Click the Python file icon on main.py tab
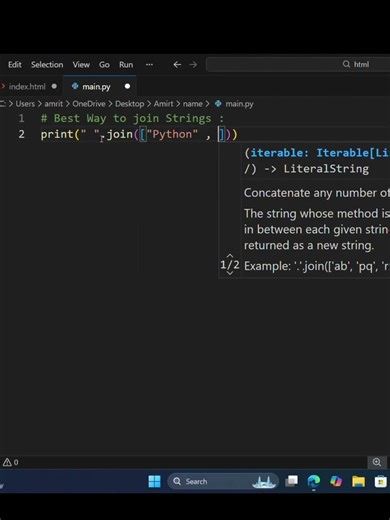390x520 pixels. pyautogui.click(x=75, y=86)
